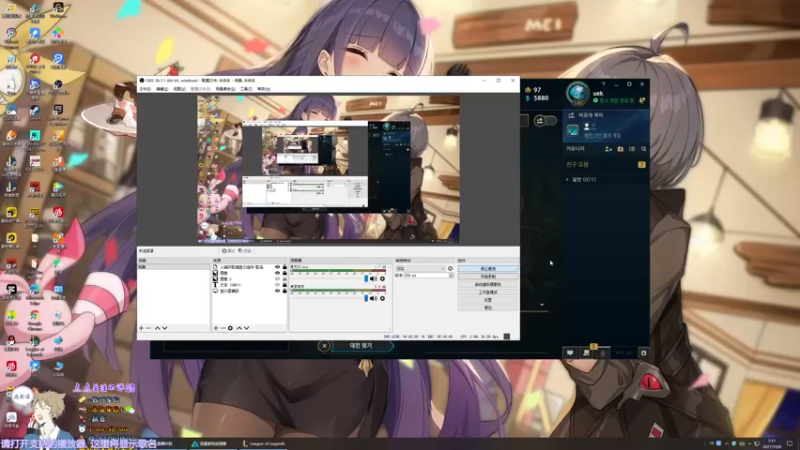Move selected source down in sources list

tap(246, 328)
